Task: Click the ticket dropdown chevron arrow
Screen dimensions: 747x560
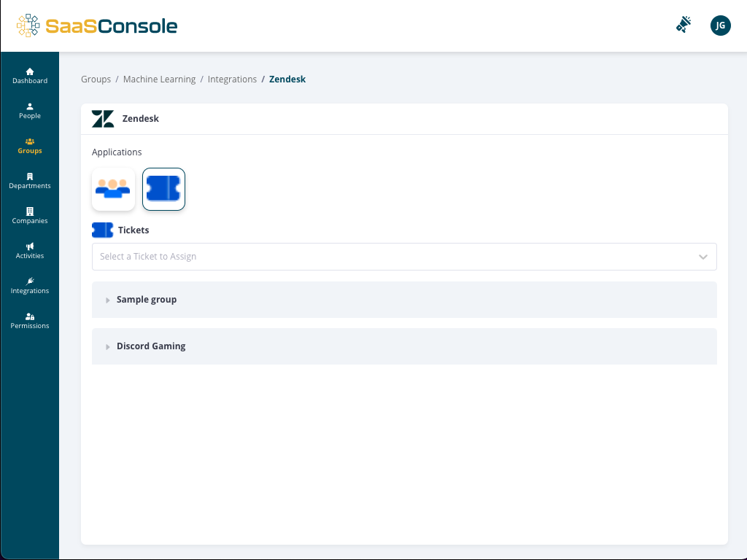Action: coord(703,257)
